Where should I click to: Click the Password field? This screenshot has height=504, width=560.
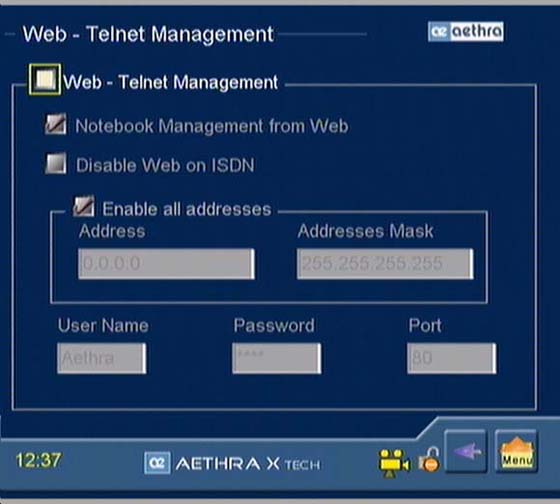[x=276, y=358]
